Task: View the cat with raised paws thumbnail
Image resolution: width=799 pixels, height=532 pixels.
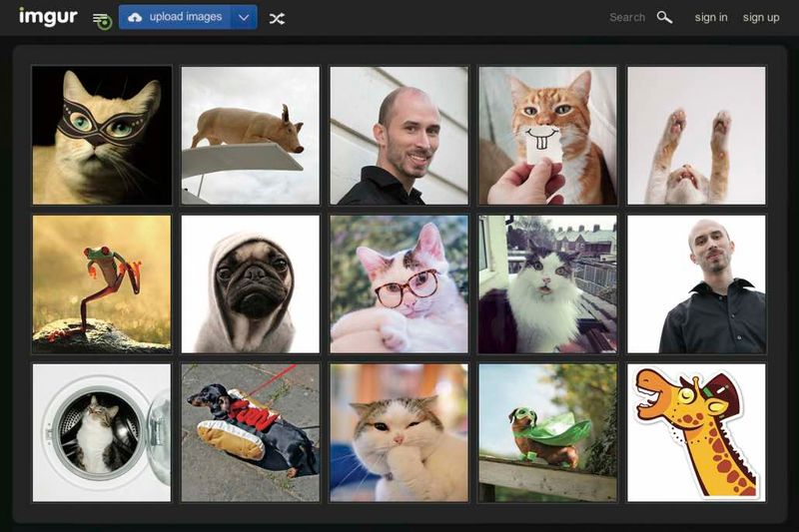Action: point(696,136)
